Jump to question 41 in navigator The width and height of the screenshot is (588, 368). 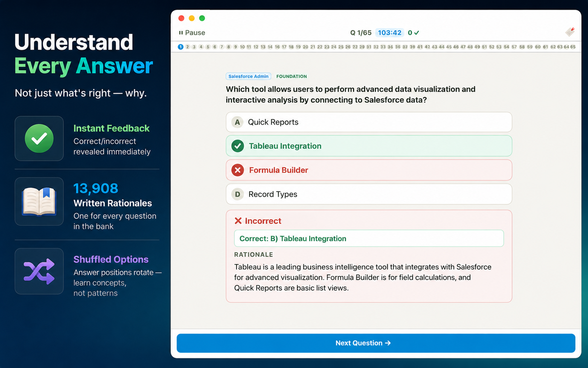(420, 47)
